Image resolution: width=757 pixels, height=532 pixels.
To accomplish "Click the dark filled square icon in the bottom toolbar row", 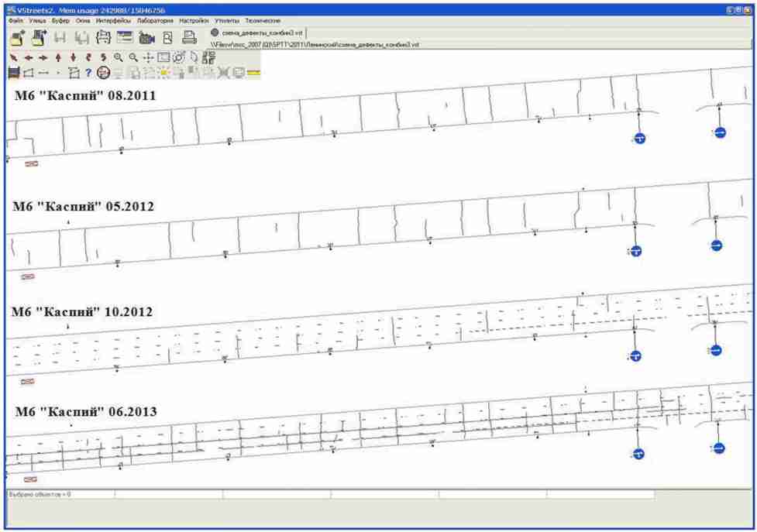I will [14, 73].
